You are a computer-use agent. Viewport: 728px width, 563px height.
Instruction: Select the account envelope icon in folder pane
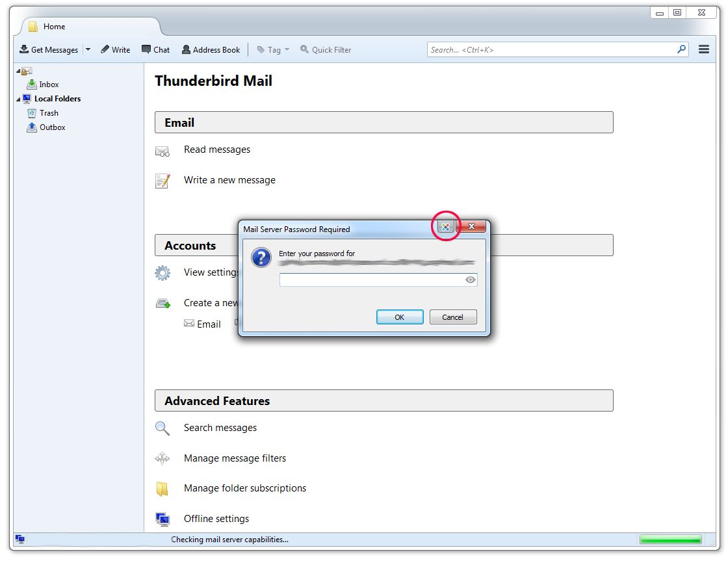[x=27, y=71]
